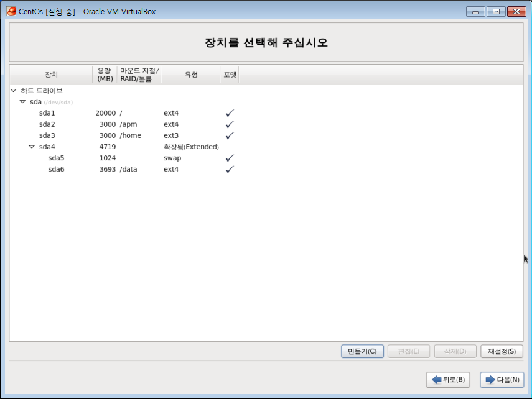Select the sda4 extended partition row
532x399 pixels.
click(266, 147)
